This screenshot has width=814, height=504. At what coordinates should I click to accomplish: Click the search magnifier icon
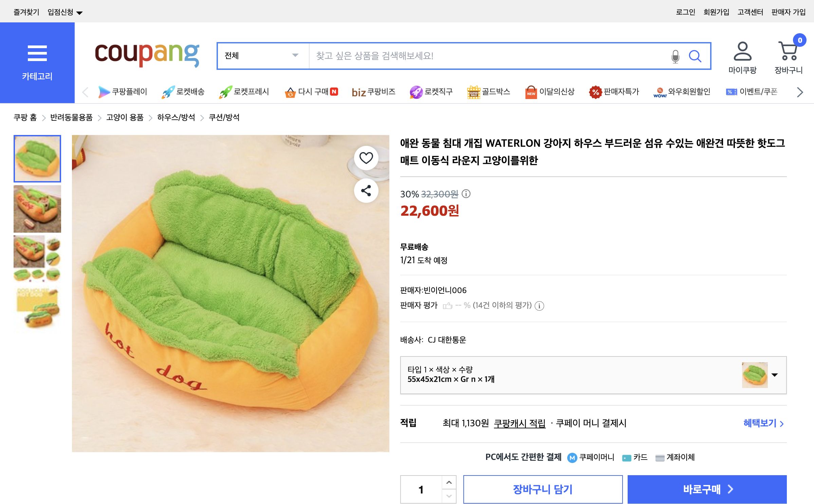[x=696, y=56]
